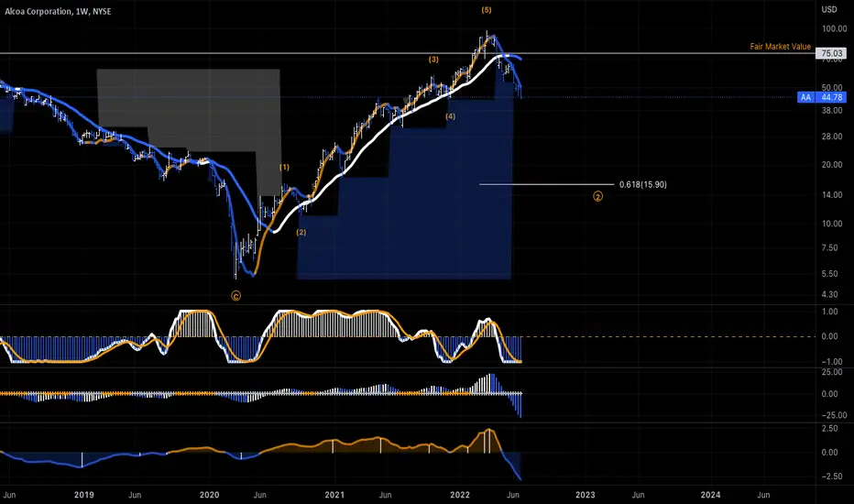Click the AA ticker price label
854x504 pixels.
pos(805,97)
